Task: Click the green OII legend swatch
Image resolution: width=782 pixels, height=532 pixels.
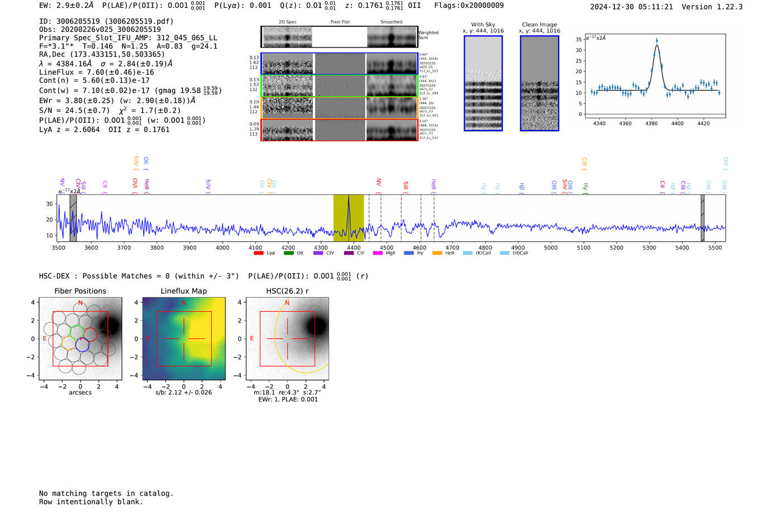Action: 288,253
